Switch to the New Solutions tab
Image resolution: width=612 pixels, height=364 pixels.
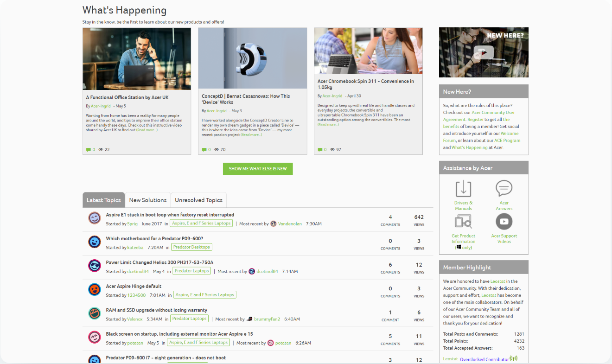coord(148,200)
